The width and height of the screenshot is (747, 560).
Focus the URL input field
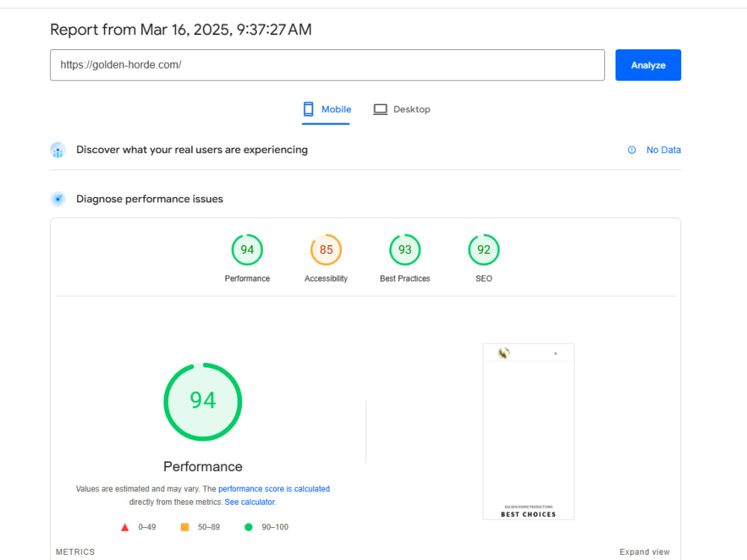tap(327, 65)
